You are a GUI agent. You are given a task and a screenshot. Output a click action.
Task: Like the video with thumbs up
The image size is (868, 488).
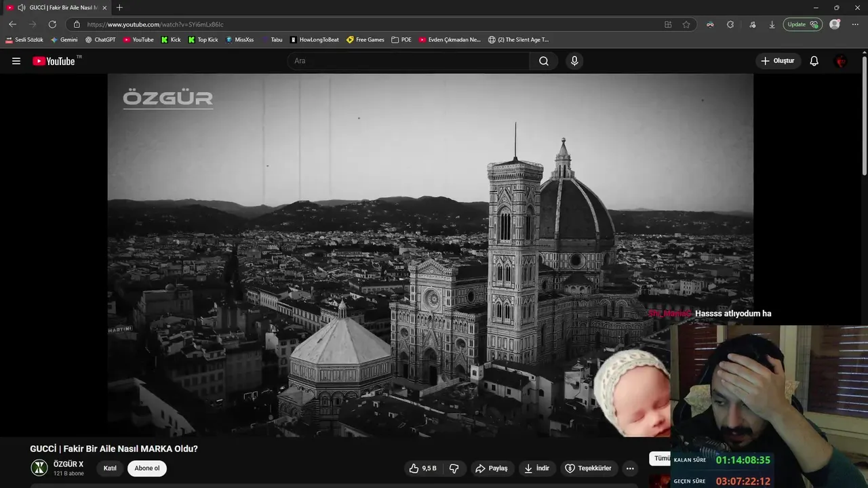pyautogui.click(x=422, y=468)
